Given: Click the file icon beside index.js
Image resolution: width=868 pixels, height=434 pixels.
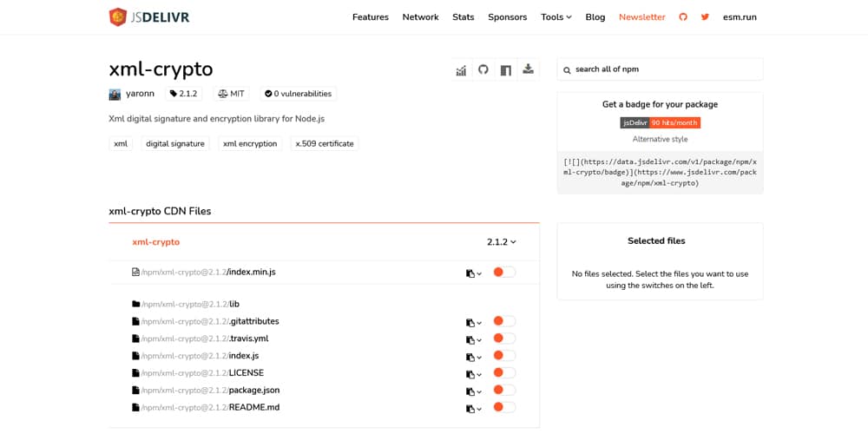Looking at the screenshot, I should [135, 355].
